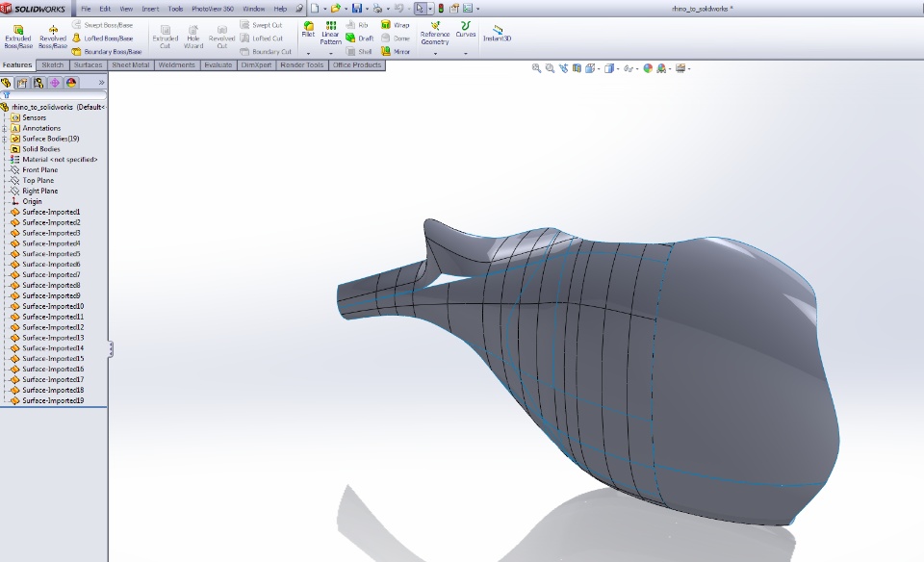924x562 pixels.
Task: Switch to FeatureManager design tree tab
Action: (6, 83)
